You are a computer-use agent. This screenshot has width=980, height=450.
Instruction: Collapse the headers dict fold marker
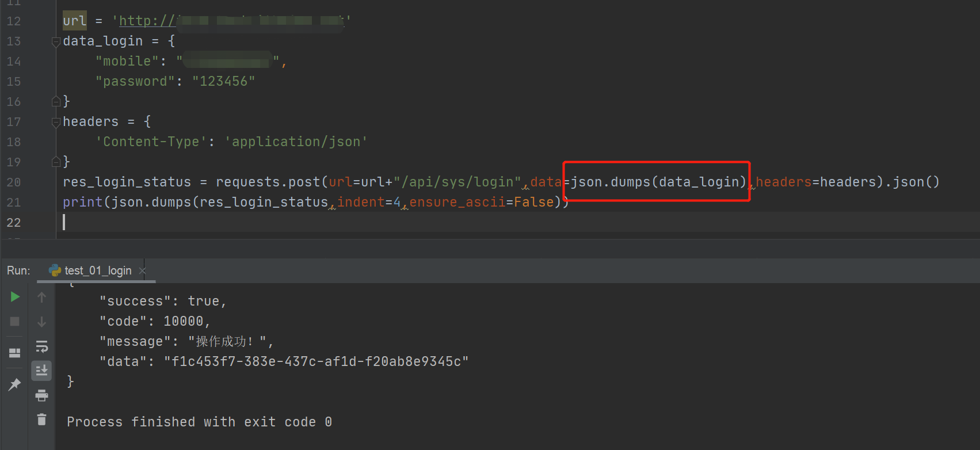(x=56, y=122)
